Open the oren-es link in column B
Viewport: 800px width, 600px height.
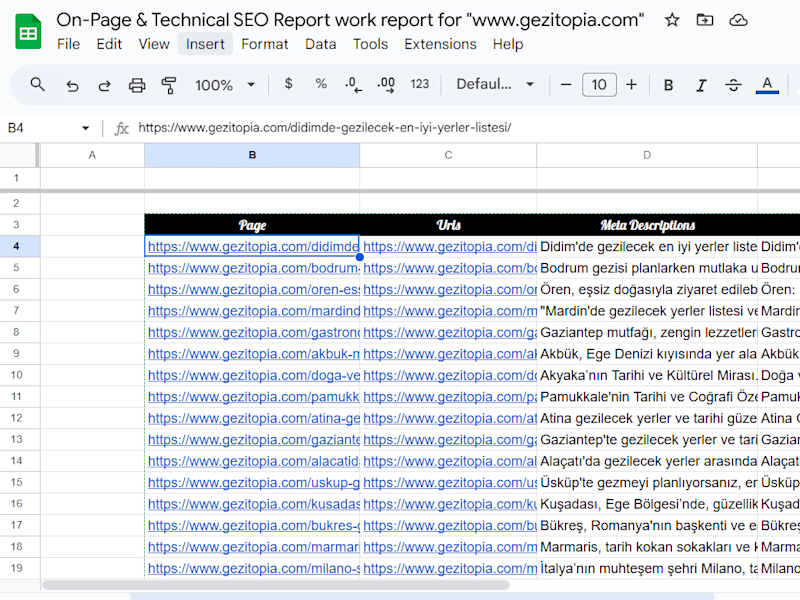[x=253, y=289]
